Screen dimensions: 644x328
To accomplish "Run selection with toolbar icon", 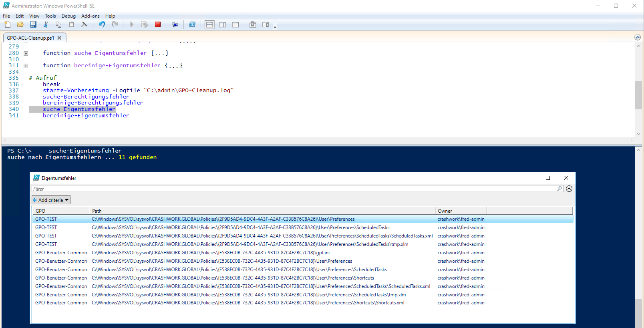I will point(145,24).
